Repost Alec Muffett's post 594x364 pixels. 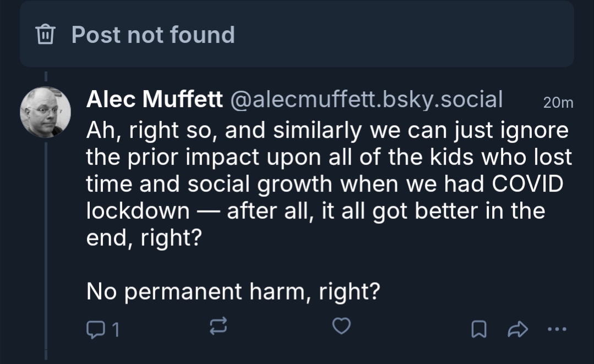click(219, 328)
